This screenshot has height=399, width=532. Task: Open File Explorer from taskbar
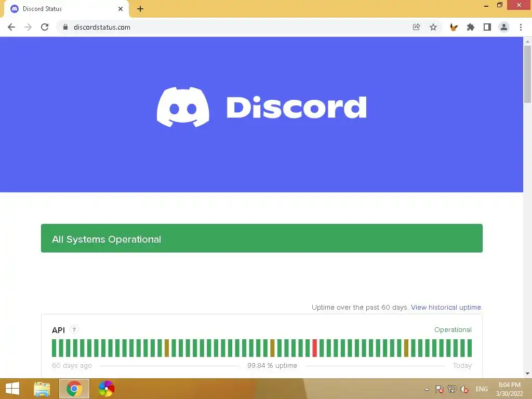[x=42, y=389]
